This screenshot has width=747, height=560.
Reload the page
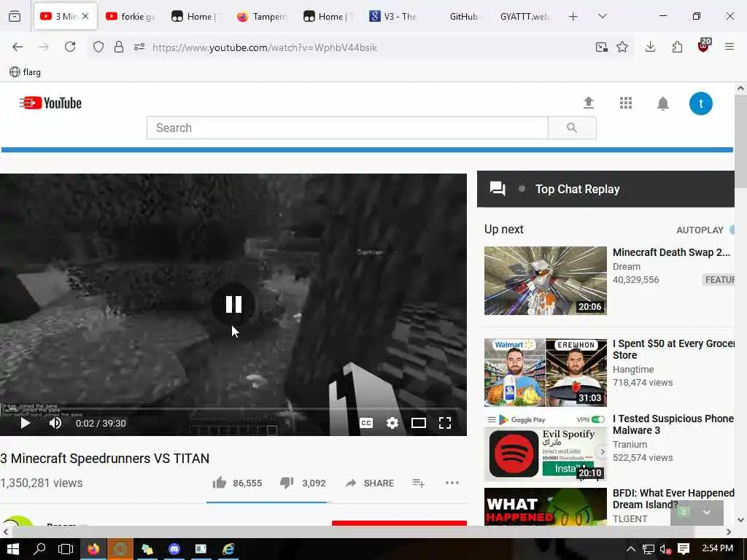click(x=70, y=47)
